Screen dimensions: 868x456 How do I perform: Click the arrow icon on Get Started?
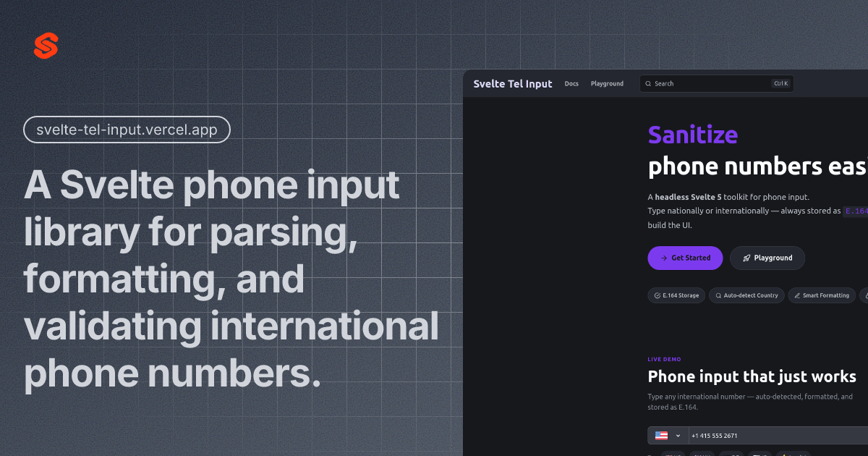(x=664, y=258)
